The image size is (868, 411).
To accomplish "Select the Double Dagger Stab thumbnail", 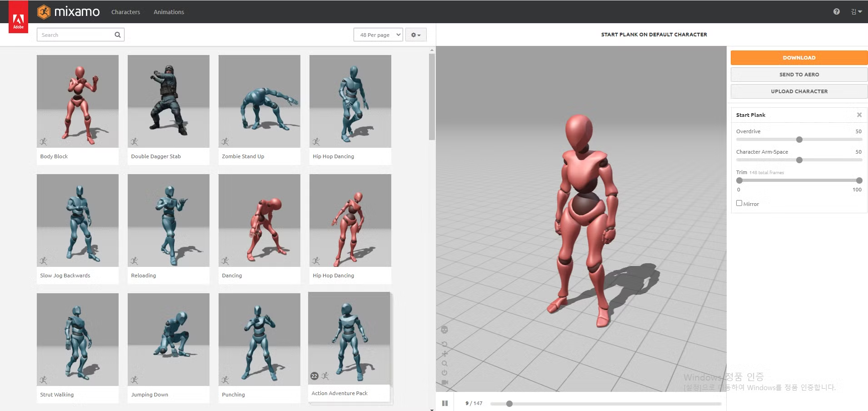I will coord(169,101).
